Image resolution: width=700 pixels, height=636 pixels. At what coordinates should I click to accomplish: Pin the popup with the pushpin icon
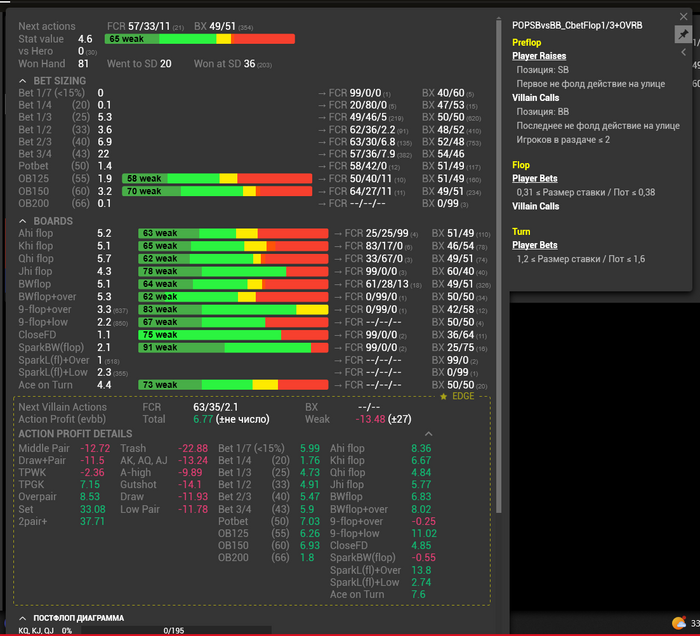[x=683, y=34]
